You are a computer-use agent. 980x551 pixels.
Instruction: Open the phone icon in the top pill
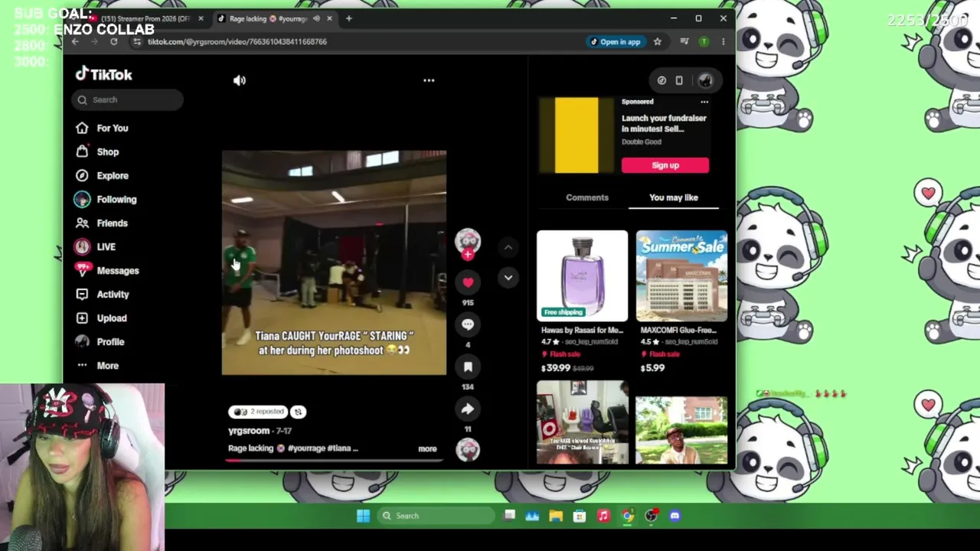click(x=679, y=80)
